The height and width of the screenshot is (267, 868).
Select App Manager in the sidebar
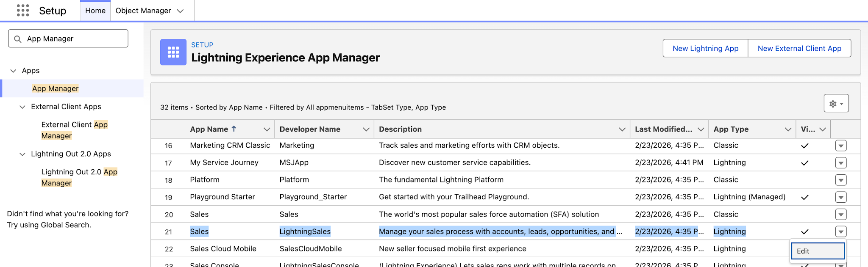56,88
